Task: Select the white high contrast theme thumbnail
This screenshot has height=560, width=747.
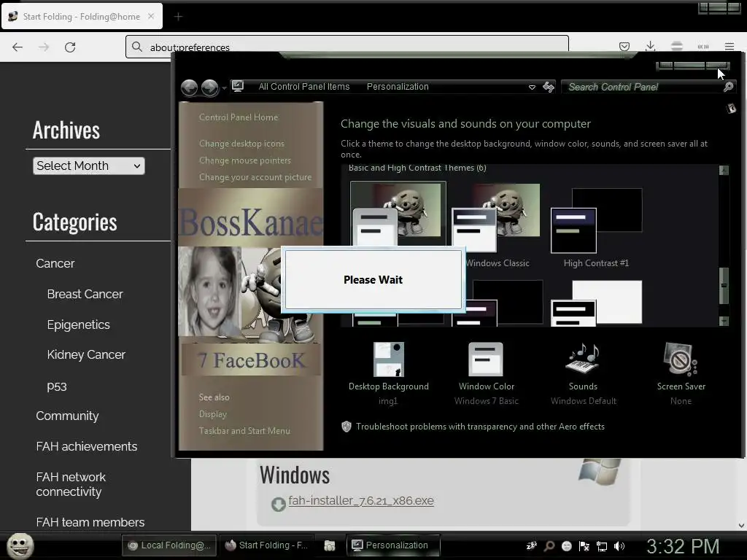Action: (596, 303)
